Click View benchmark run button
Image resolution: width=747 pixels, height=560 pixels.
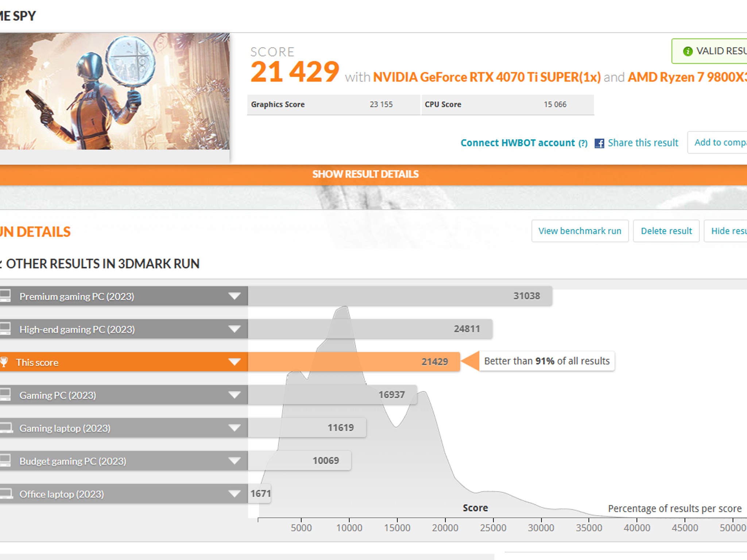point(580,231)
